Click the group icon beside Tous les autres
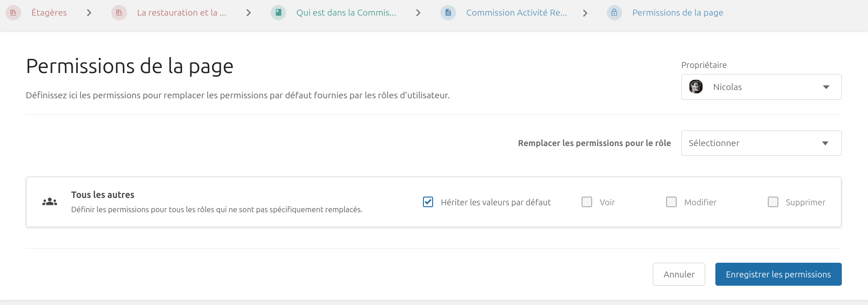The height and width of the screenshot is (305, 868). (50, 202)
